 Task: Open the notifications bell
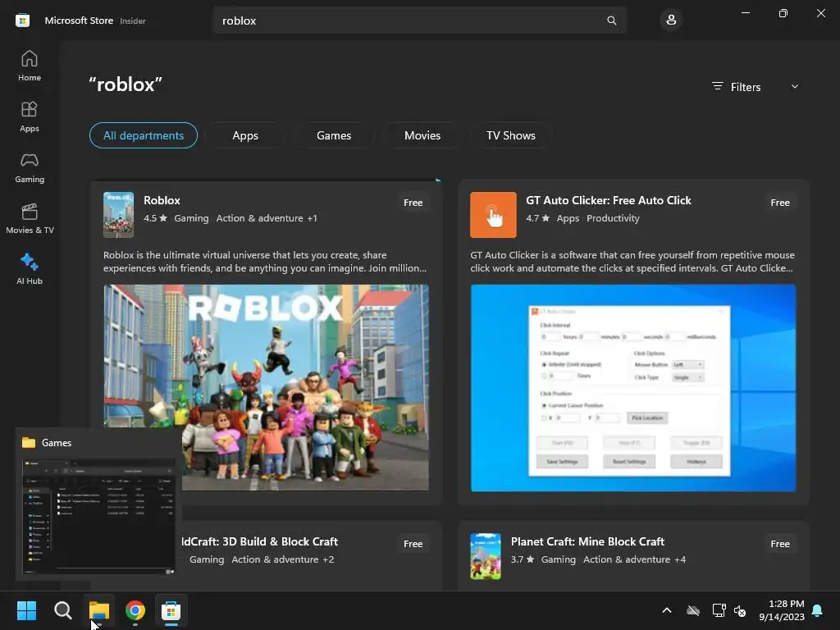[818, 610]
